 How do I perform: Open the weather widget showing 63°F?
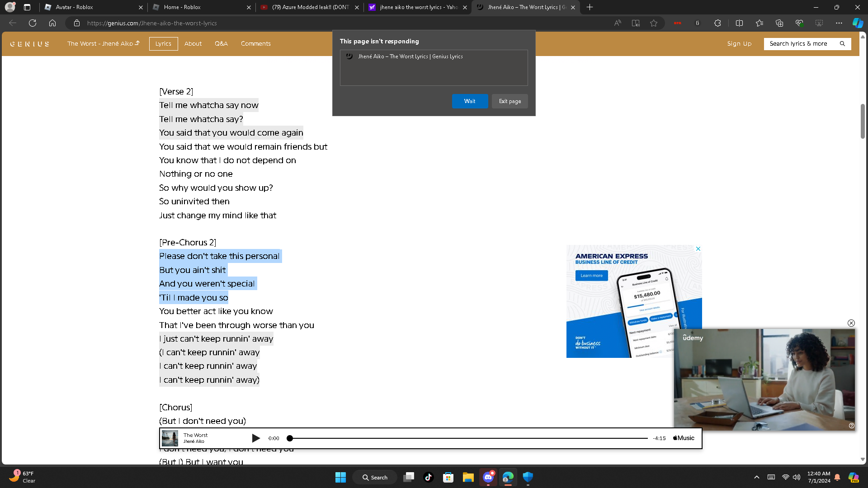click(22, 477)
